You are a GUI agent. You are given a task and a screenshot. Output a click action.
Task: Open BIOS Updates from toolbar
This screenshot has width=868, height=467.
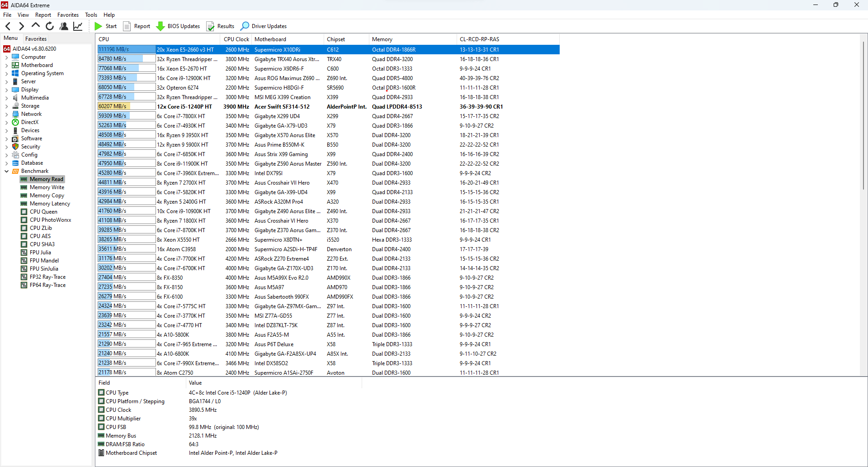coord(178,26)
